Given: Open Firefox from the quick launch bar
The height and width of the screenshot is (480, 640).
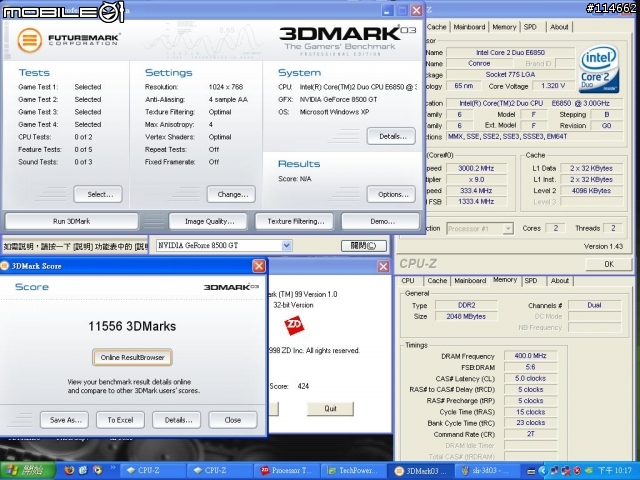Looking at the screenshot, I should click(x=69, y=470).
